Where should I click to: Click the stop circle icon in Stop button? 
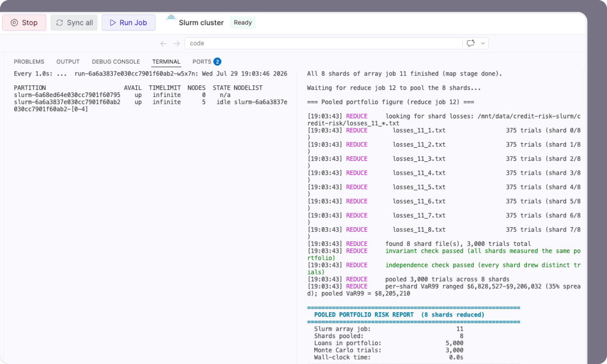point(14,23)
